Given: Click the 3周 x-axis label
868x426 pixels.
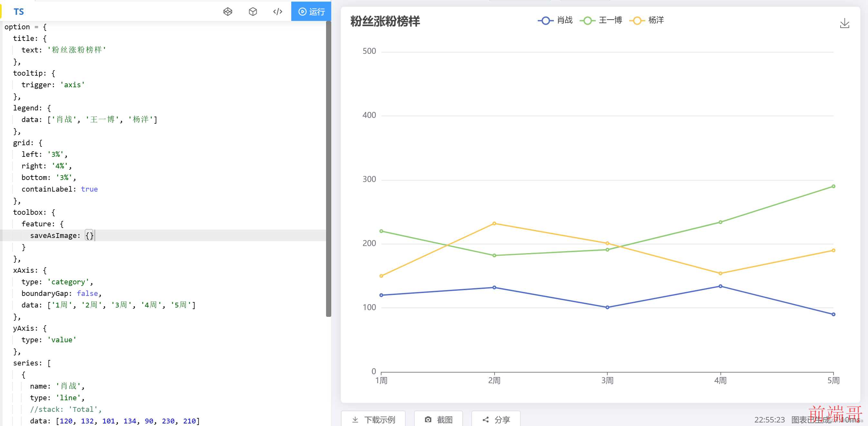Looking at the screenshot, I should (607, 381).
